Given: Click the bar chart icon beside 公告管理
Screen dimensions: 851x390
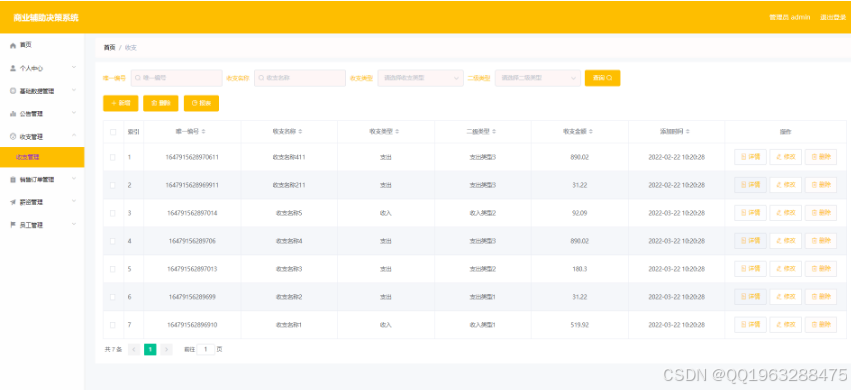Looking at the screenshot, I should pos(13,114).
